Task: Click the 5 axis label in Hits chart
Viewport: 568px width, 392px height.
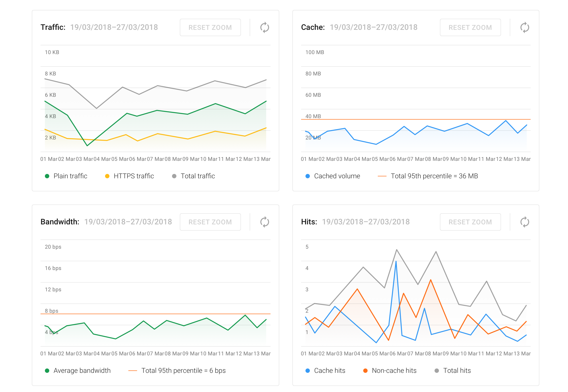Action: click(x=307, y=247)
